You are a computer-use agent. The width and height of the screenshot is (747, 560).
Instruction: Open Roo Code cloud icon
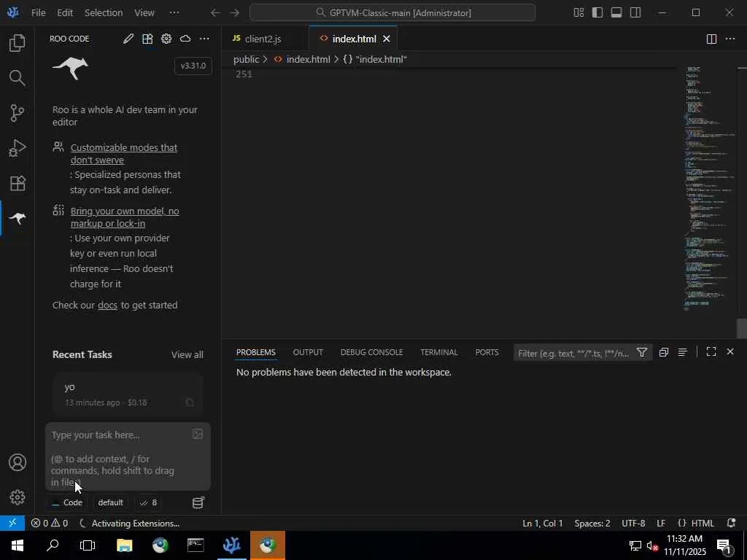[185, 39]
